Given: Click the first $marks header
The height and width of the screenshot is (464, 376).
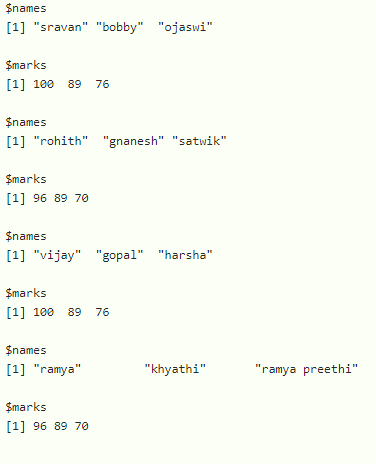Looking at the screenshot, I should coord(26,65).
